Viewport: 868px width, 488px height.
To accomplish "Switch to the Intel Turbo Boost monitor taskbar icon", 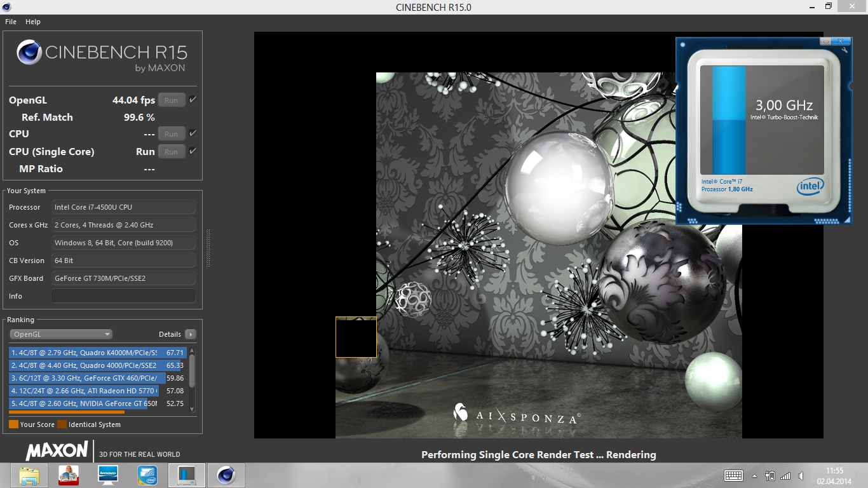I will (x=187, y=475).
